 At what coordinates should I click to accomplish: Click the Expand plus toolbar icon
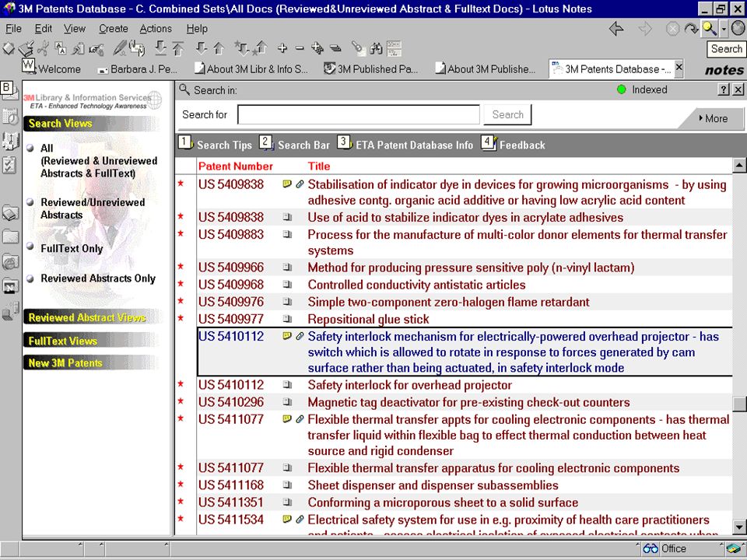[x=282, y=48]
